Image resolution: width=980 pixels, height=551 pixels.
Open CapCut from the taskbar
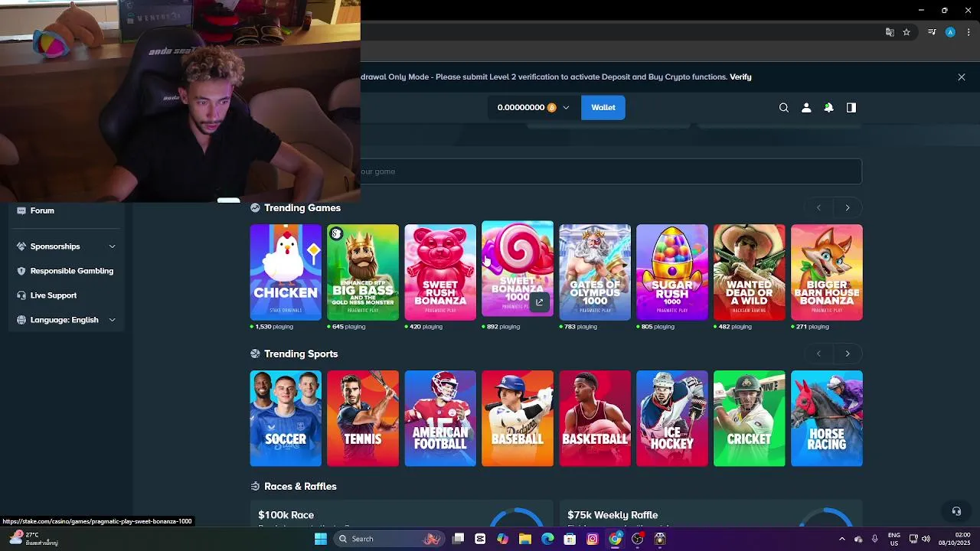coord(480,539)
